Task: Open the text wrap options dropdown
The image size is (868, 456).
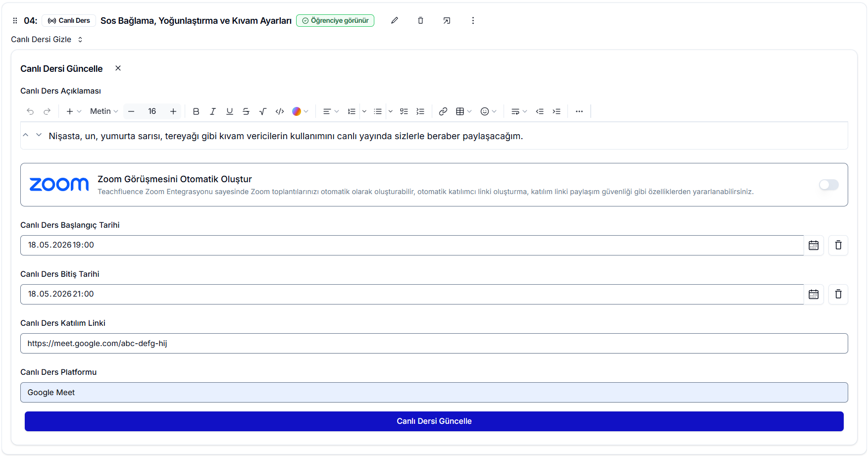Action: pyautogui.click(x=519, y=111)
